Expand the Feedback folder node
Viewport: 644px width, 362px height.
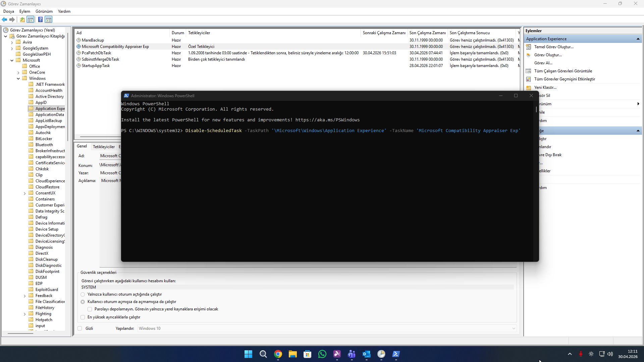tap(25, 296)
